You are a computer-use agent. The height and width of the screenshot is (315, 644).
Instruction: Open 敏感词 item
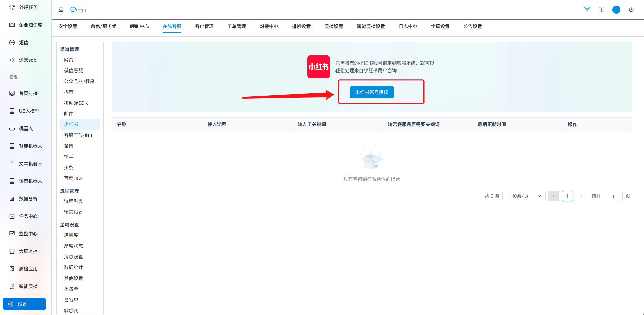(71, 311)
